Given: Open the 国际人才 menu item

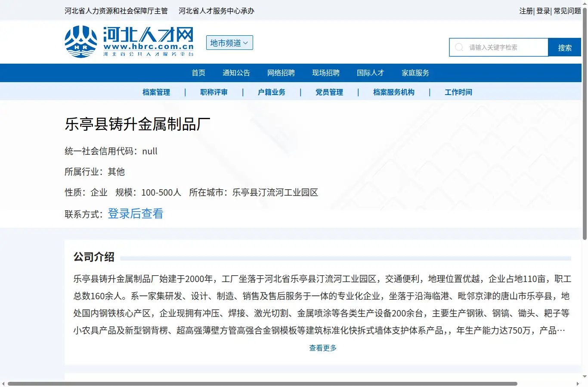Looking at the screenshot, I should pos(371,73).
